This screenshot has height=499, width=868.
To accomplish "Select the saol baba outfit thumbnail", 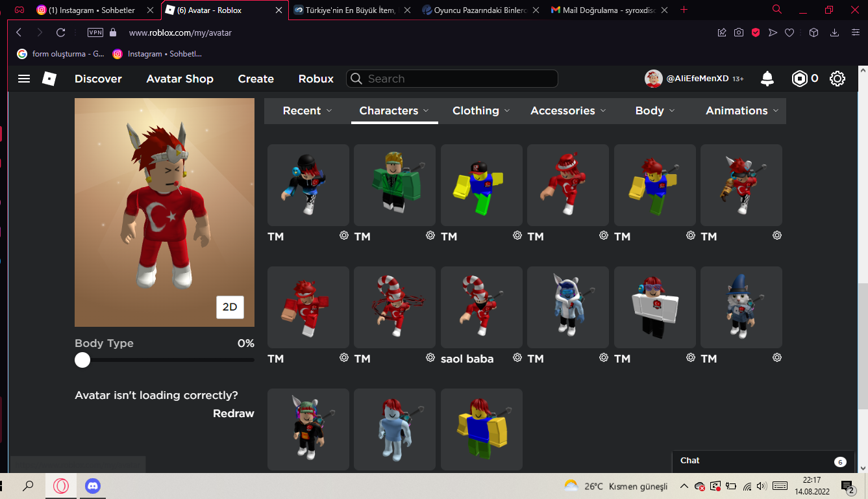I will tap(482, 307).
